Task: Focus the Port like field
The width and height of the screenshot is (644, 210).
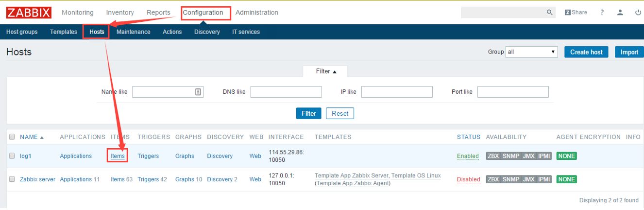Action: click(x=513, y=92)
